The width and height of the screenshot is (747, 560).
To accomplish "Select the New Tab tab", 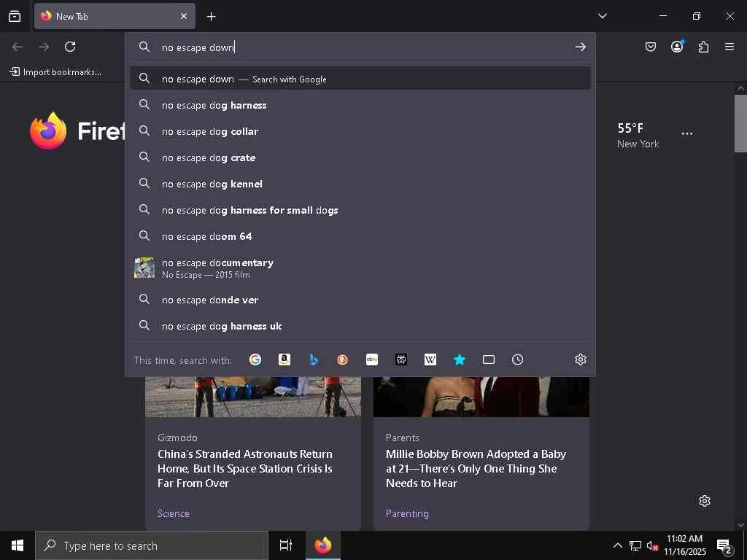I will pos(115,16).
